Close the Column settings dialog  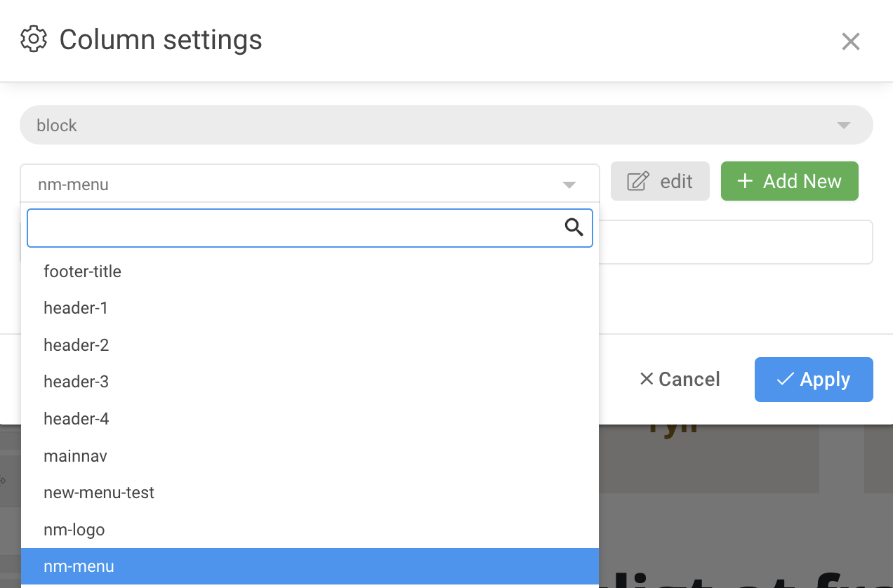(850, 41)
